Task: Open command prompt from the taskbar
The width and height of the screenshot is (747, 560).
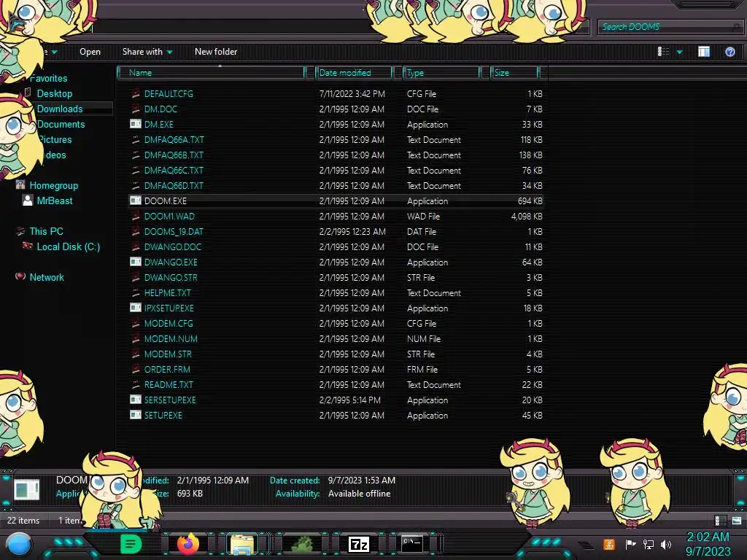Action: click(411, 543)
